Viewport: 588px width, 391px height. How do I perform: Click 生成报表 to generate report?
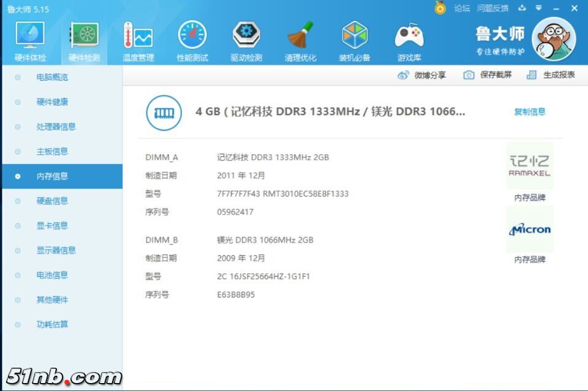pyautogui.click(x=551, y=75)
